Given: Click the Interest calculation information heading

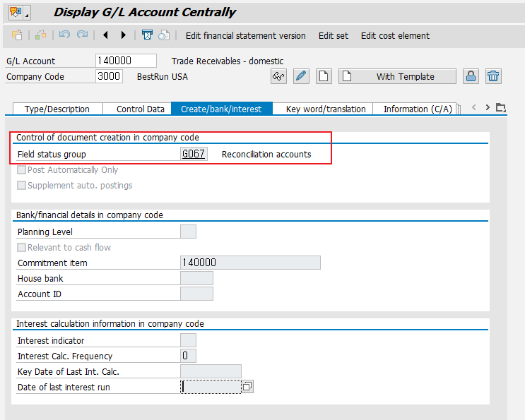Looking at the screenshot, I should (110, 324).
